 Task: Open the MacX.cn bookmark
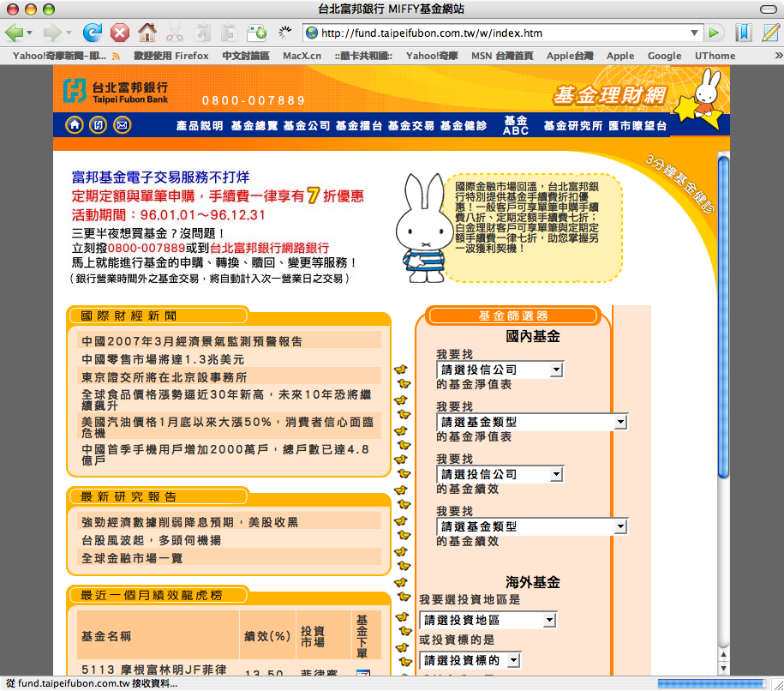click(x=302, y=56)
